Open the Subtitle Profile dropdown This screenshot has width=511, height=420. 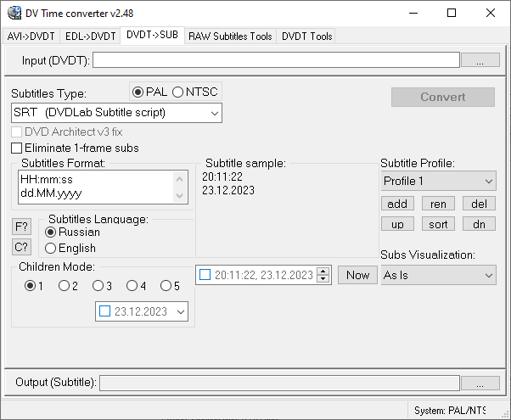[x=438, y=181]
